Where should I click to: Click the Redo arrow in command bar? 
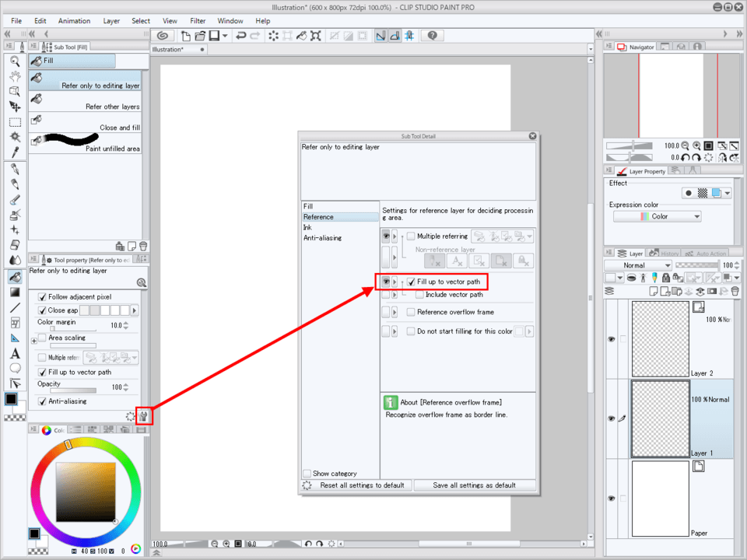pyautogui.click(x=255, y=36)
